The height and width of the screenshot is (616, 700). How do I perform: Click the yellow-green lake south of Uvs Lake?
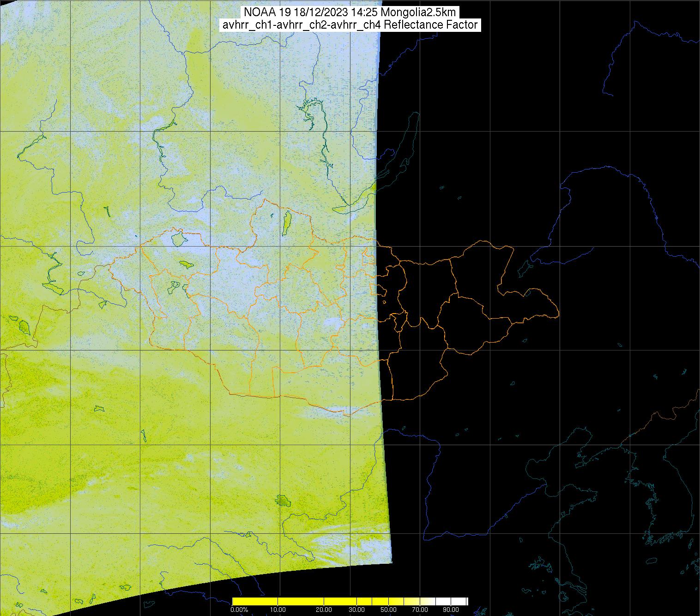[187, 265]
